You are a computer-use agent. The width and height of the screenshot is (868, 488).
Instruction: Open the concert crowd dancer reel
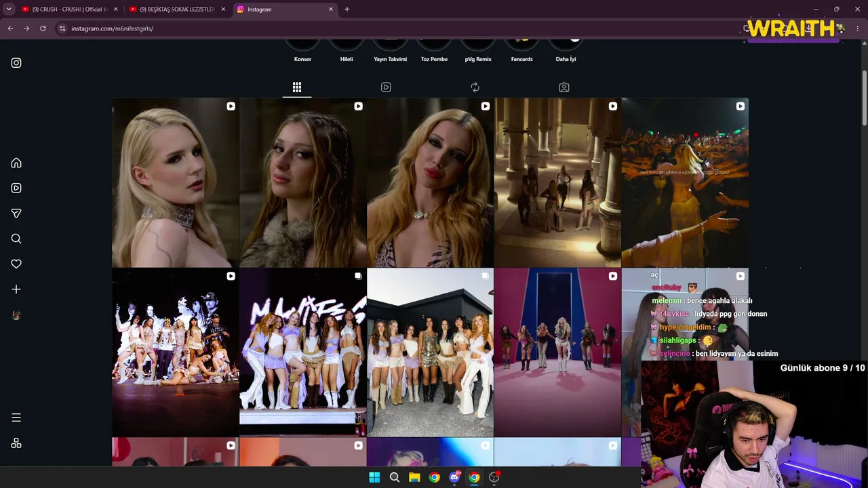[685, 182]
